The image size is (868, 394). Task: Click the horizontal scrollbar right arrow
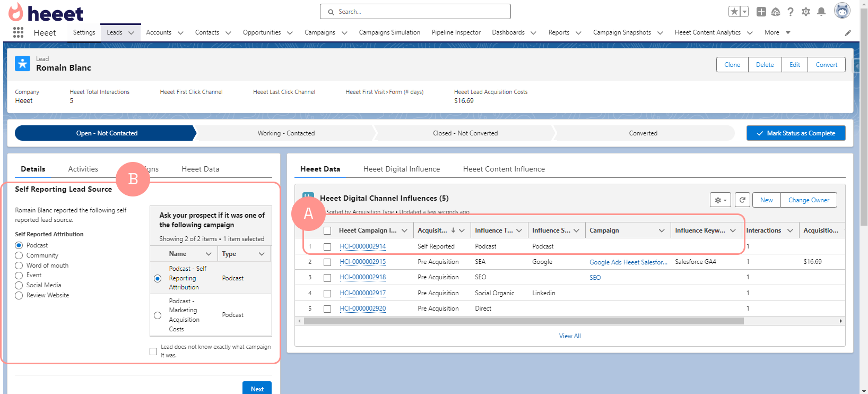tap(840, 321)
